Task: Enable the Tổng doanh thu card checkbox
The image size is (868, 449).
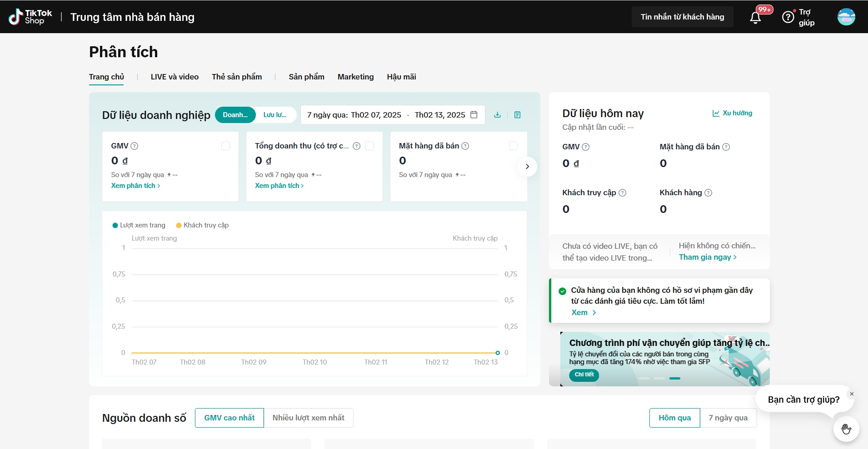Action: pyautogui.click(x=369, y=146)
